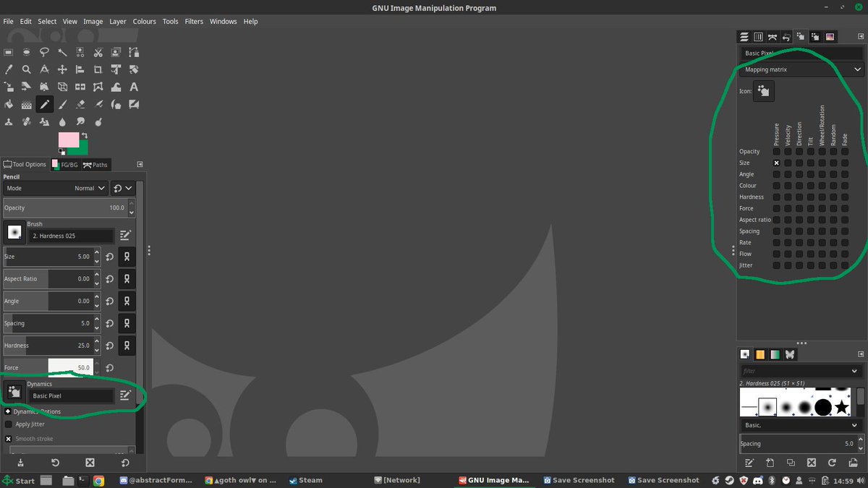Image resolution: width=868 pixels, height=488 pixels.
Task: Open the Mapping matrix dropdown
Action: point(802,69)
